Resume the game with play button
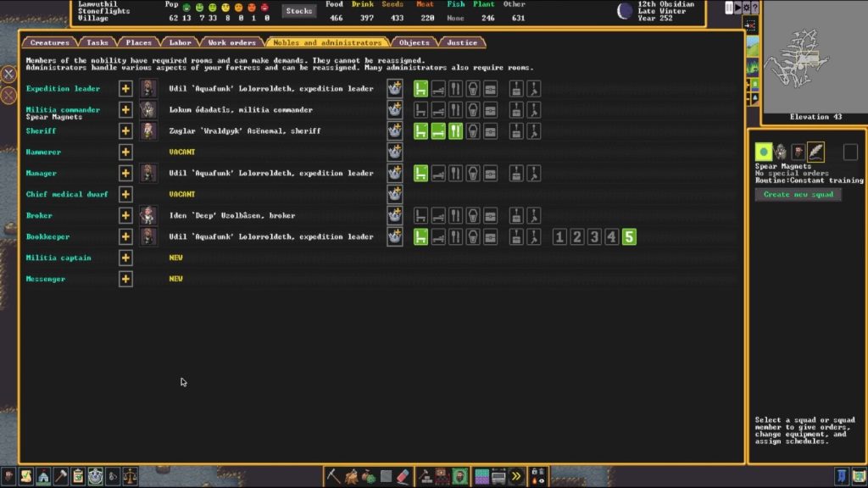 point(738,8)
